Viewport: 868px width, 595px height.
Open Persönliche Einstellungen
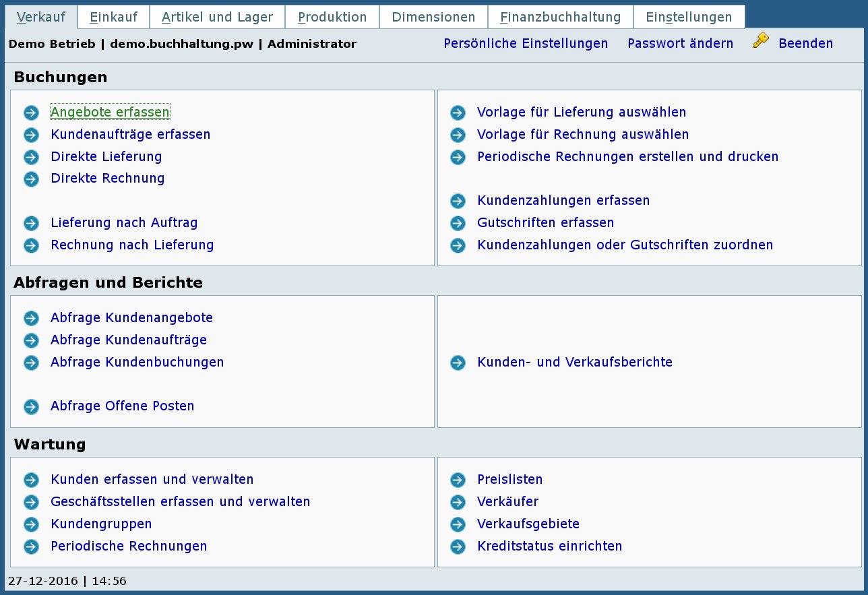click(526, 44)
